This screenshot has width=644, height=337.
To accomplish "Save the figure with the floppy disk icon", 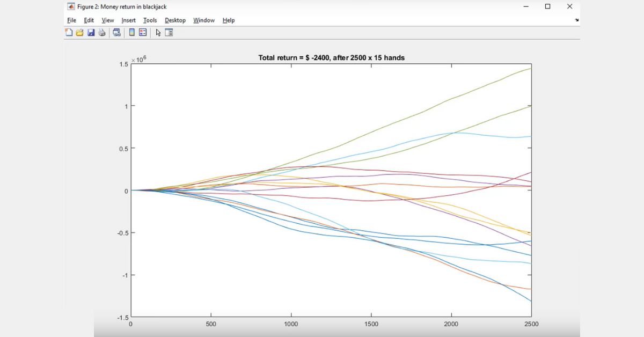I will pos(91,33).
